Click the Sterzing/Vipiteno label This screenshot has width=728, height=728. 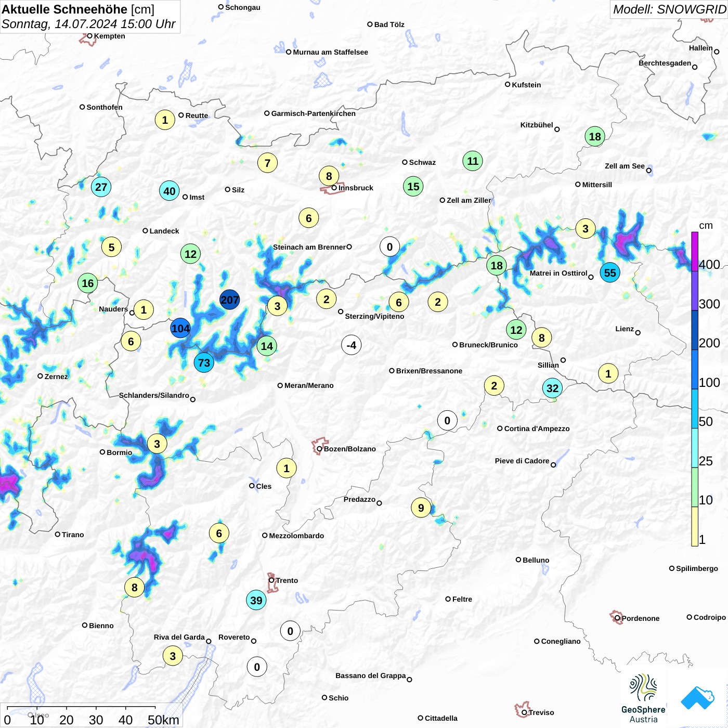pos(374,316)
